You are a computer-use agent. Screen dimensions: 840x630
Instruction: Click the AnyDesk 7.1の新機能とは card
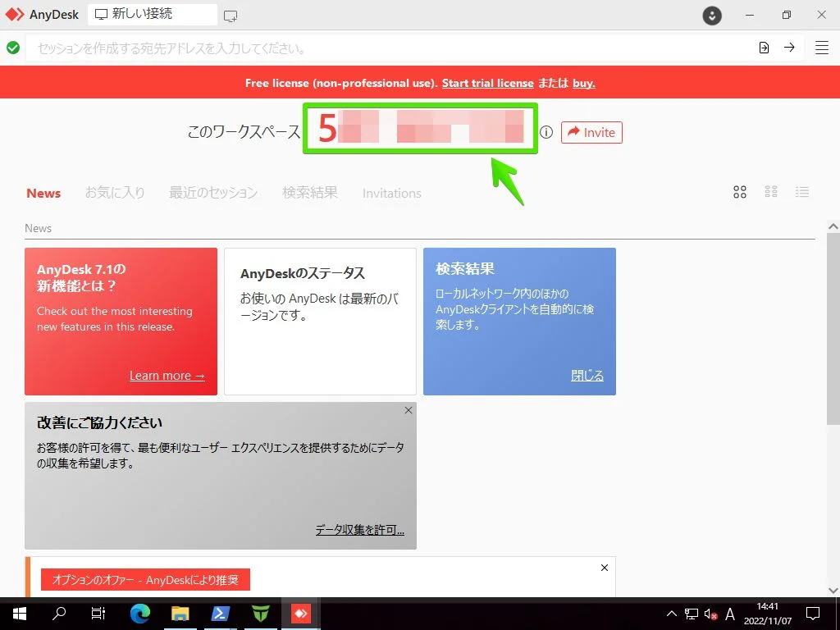(121, 322)
